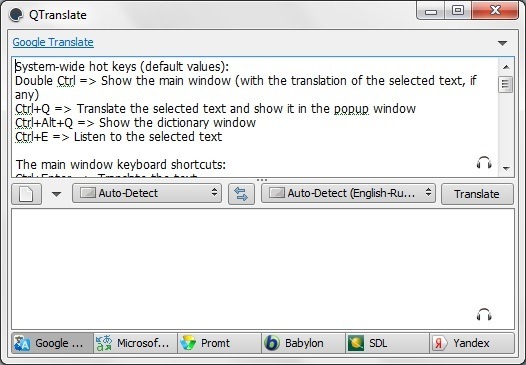Click the source text scrollbar up arrow

tap(506, 67)
